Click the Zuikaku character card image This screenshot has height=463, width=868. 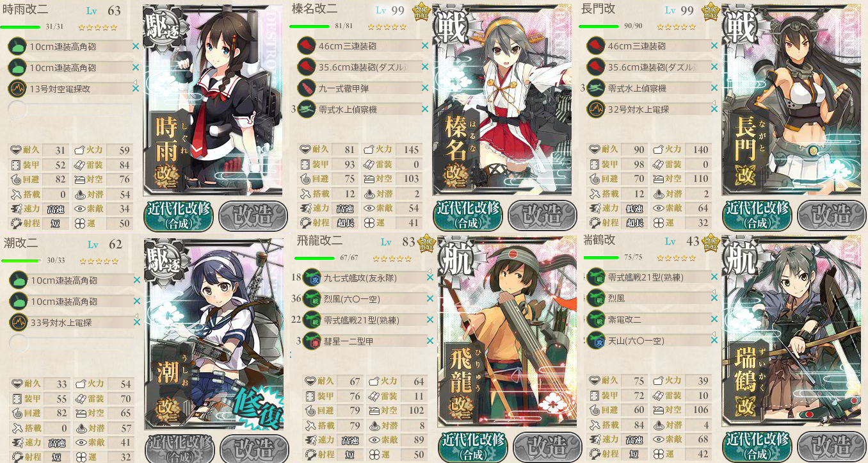(793, 332)
